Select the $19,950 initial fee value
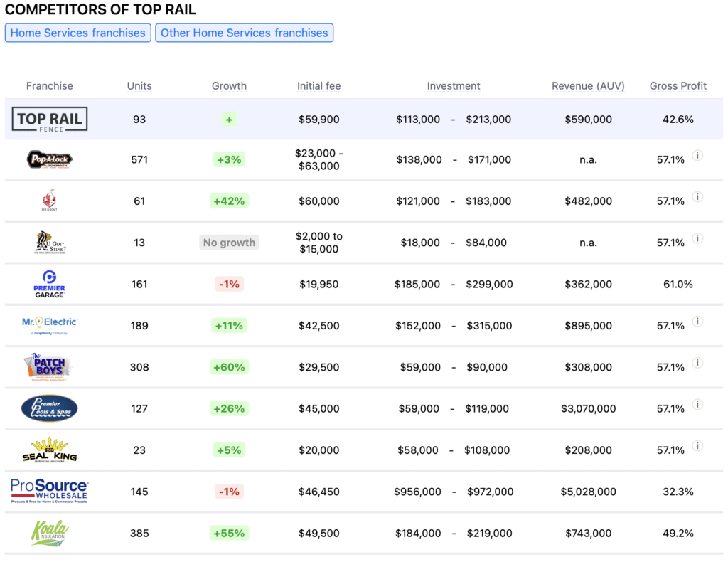 (x=319, y=284)
